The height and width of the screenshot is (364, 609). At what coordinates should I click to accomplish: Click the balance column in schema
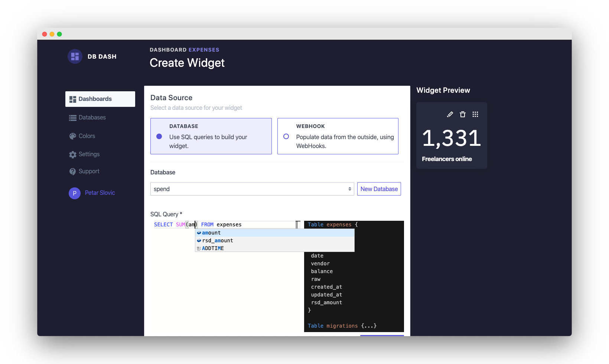[322, 271]
